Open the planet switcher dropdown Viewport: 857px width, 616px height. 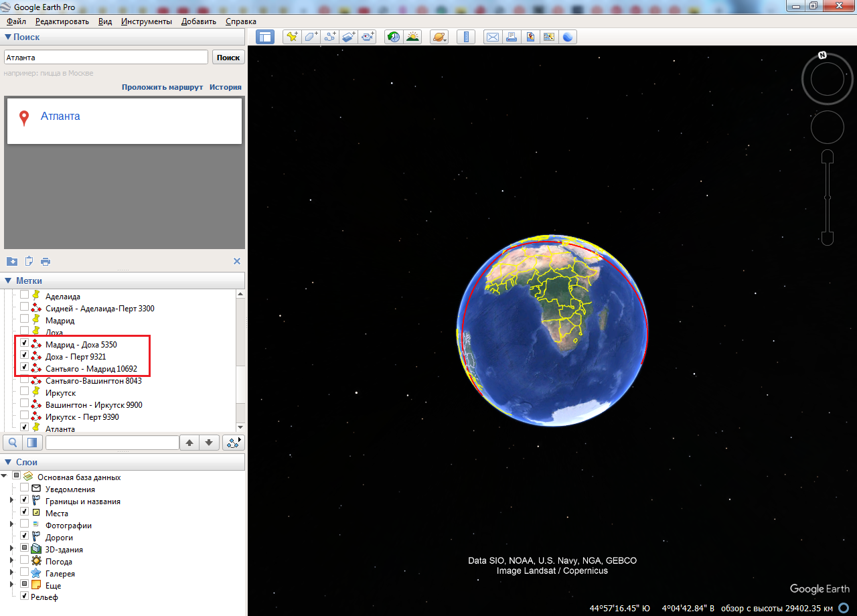coord(440,37)
